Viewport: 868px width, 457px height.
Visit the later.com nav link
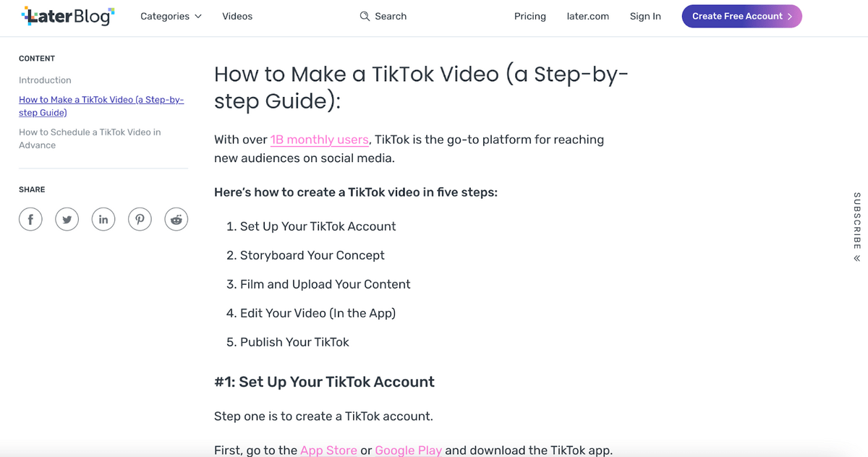pos(588,16)
